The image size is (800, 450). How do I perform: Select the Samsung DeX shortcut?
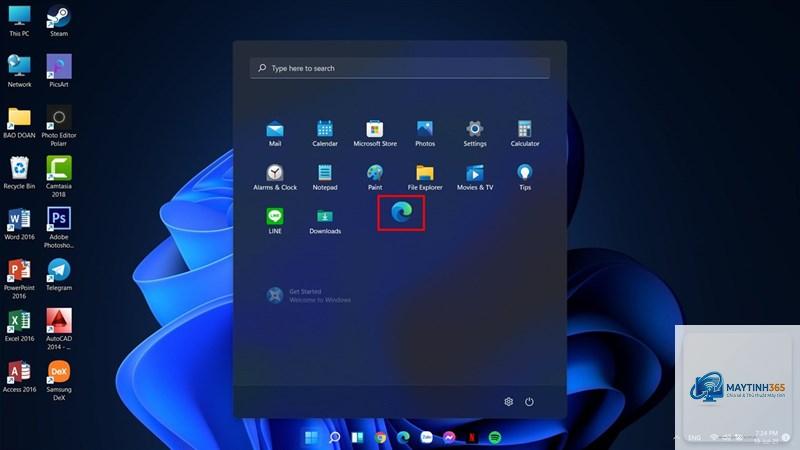click(x=59, y=380)
